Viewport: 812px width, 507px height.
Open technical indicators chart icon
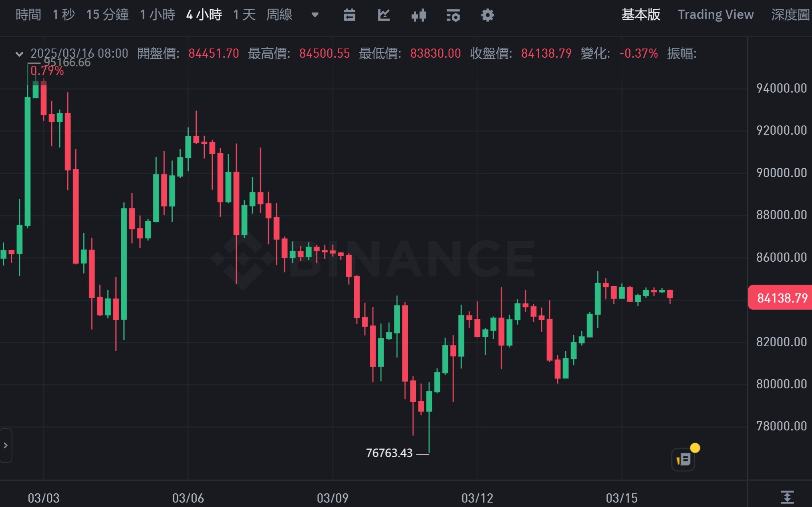point(384,15)
